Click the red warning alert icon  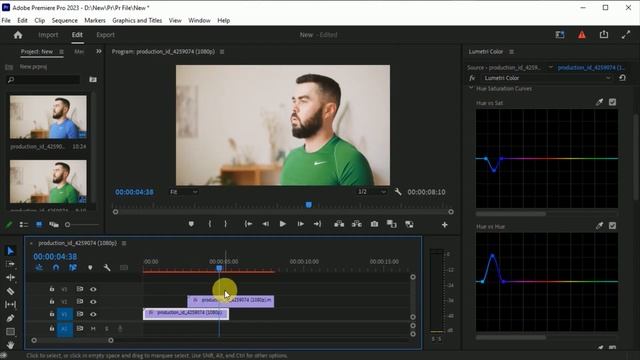(582, 35)
